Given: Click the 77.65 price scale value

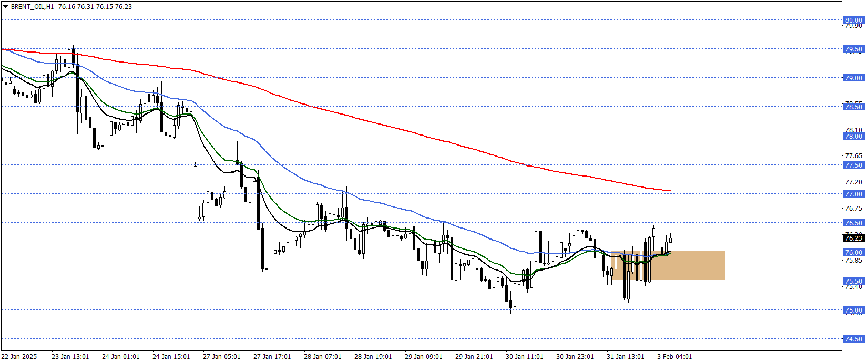Looking at the screenshot, I should point(853,155).
